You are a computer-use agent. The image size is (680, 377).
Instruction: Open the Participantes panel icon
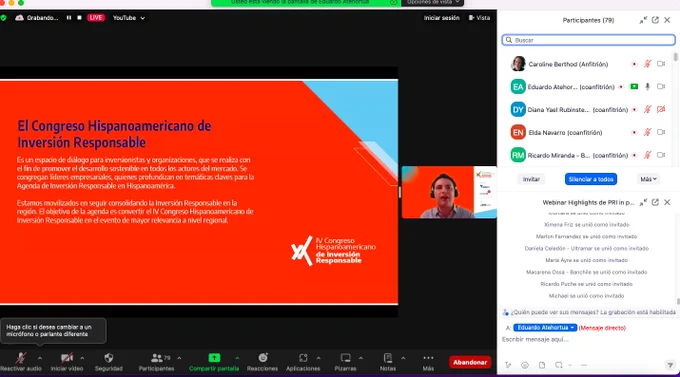click(x=157, y=358)
